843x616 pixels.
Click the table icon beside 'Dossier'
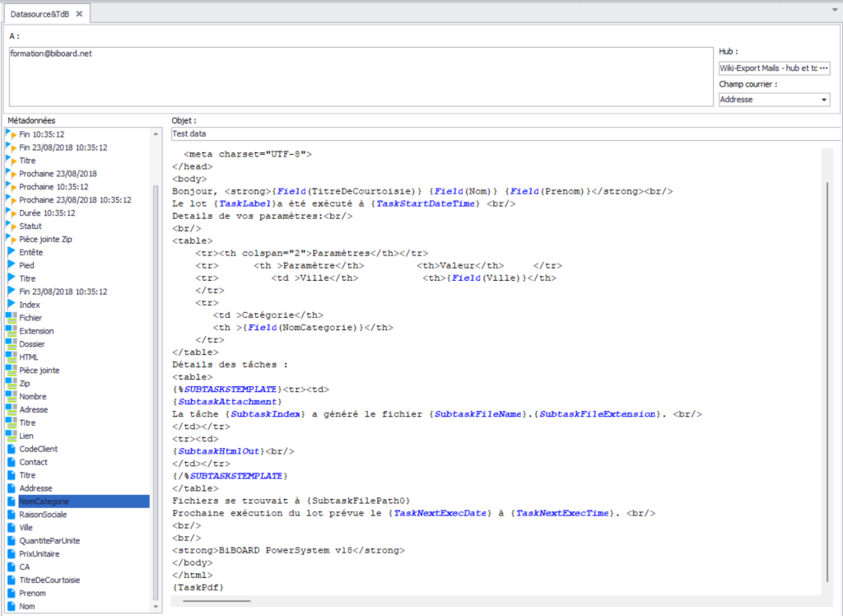[12, 343]
